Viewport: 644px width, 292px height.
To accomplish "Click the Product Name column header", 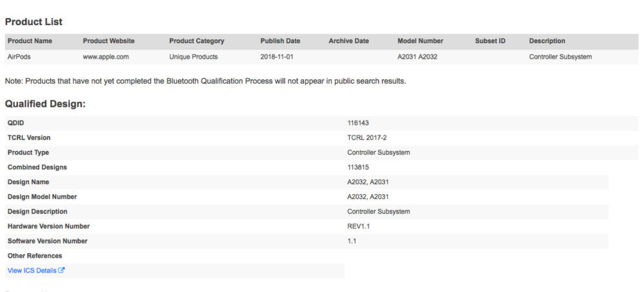I will pyautogui.click(x=30, y=41).
